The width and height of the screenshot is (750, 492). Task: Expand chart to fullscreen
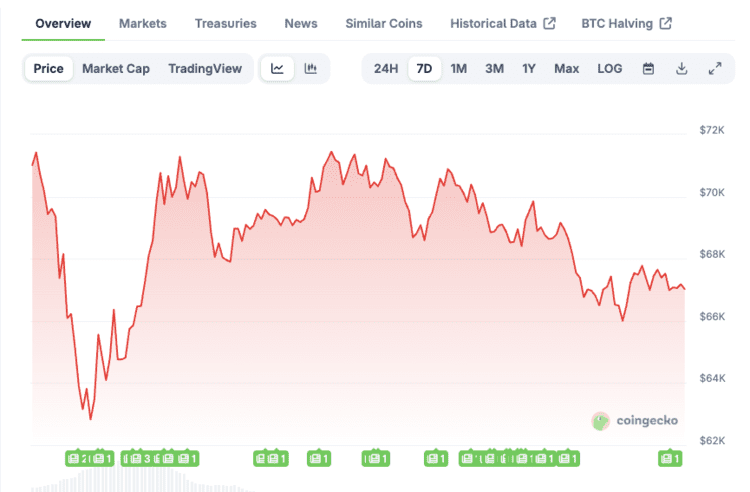[x=715, y=69]
